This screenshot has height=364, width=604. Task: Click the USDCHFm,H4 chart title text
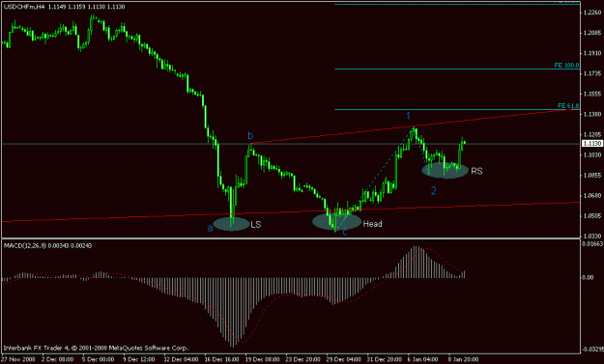[64, 7]
